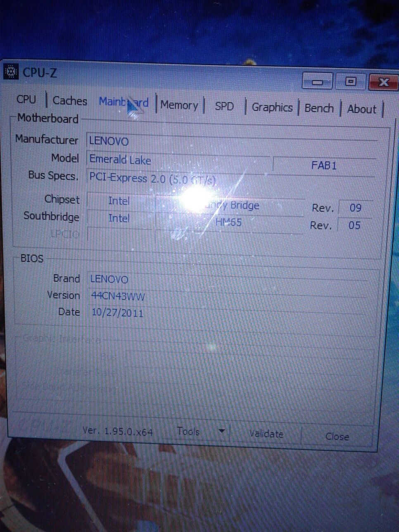Screen dimensions: 399x532
Task: Open the Caches tab
Action: [x=70, y=101]
